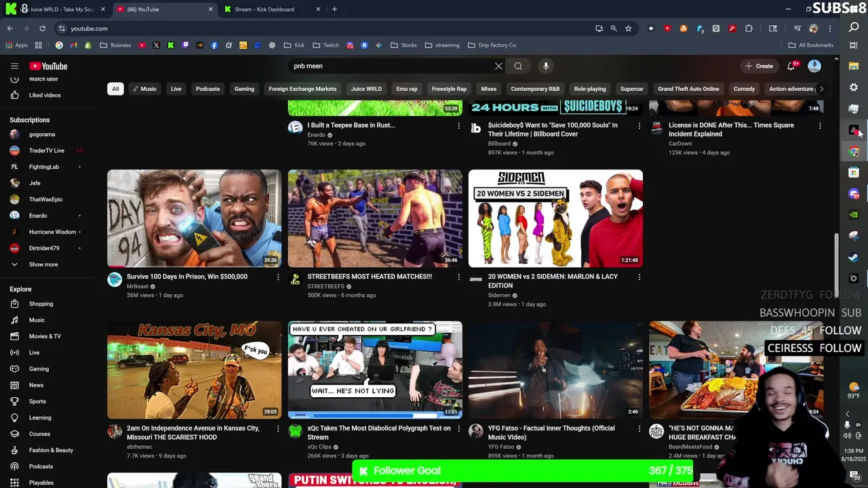Image resolution: width=868 pixels, height=488 pixels.
Task: Open a new browser tab
Action: click(x=334, y=9)
